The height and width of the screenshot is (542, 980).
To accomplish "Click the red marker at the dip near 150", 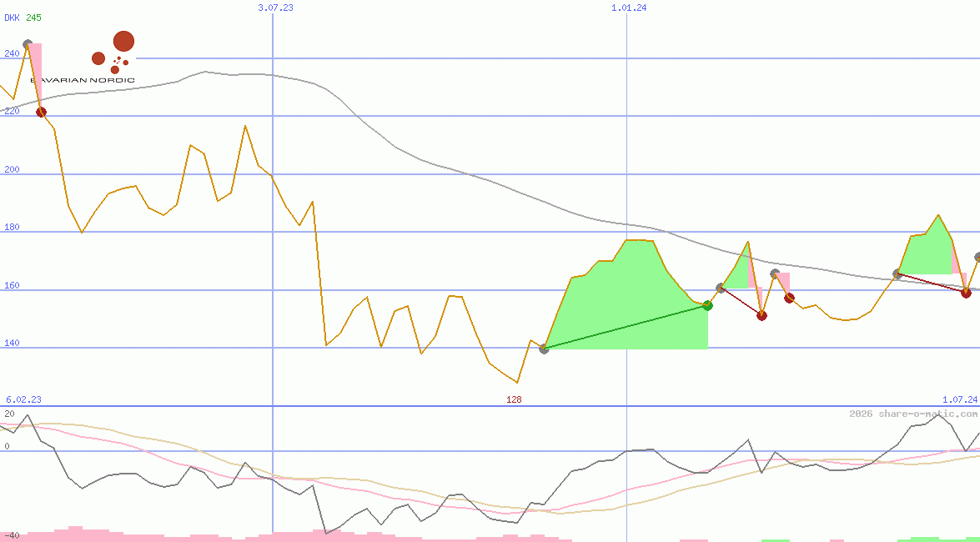I will (761, 315).
